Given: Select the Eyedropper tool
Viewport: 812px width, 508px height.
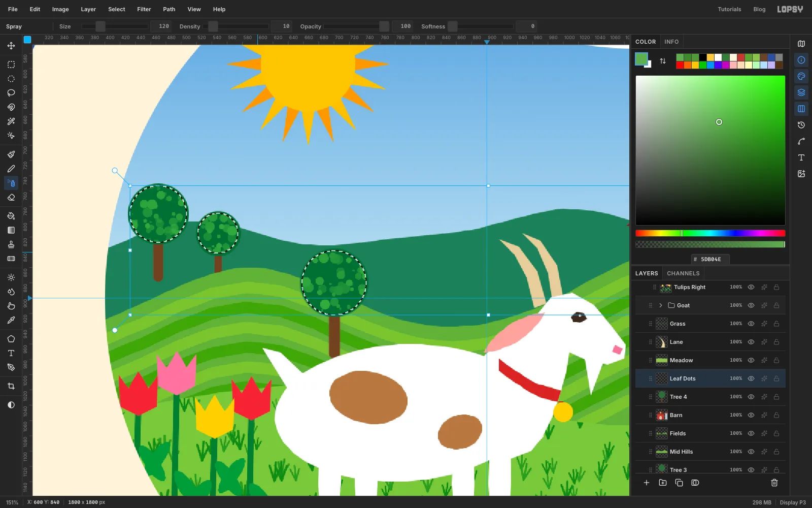Looking at the screenshot, I should point(11,320).
